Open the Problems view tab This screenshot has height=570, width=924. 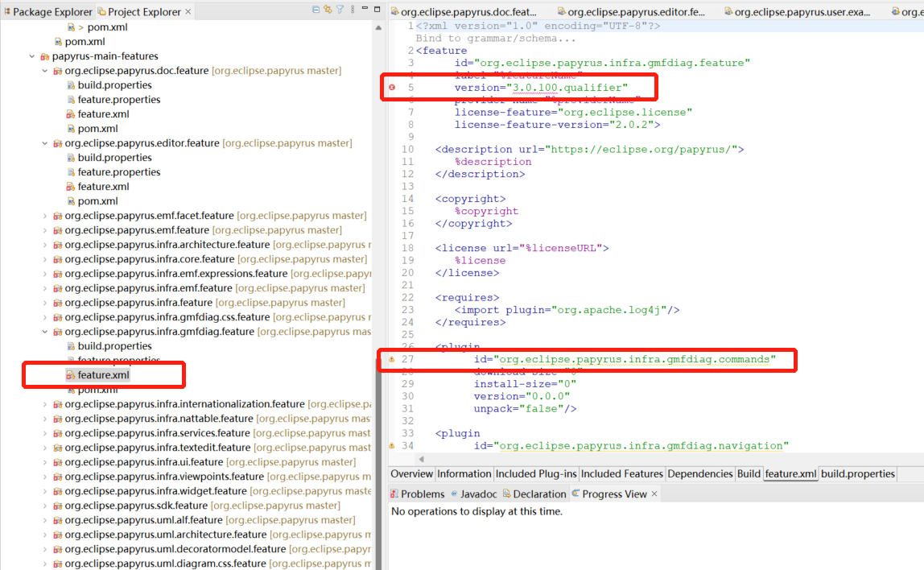417,494
